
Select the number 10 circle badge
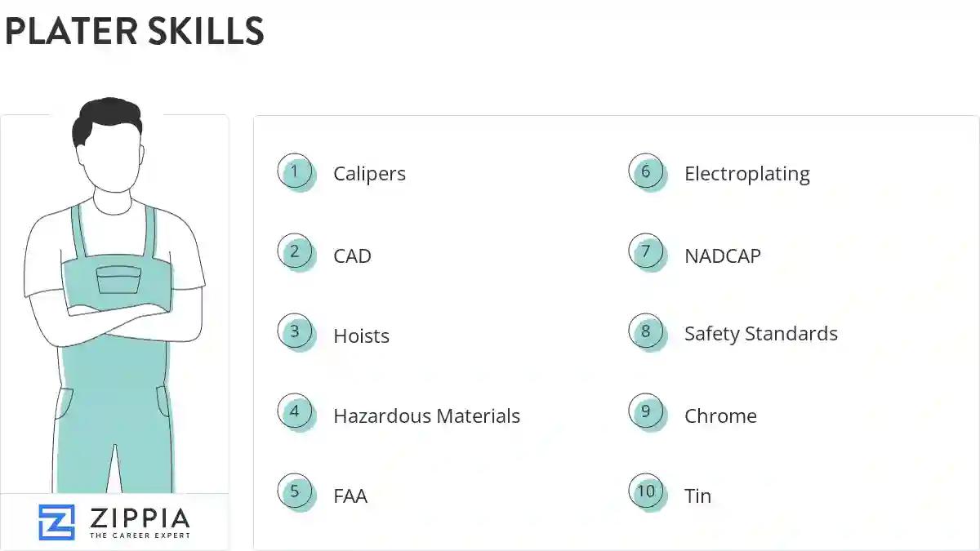[646, 491]
